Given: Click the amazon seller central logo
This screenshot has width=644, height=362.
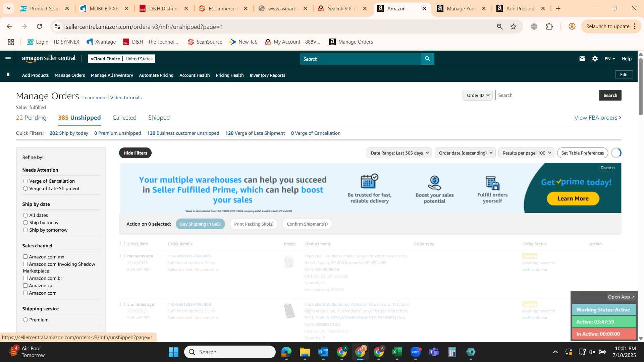Looking at the screenshot, I should point(49,59).
